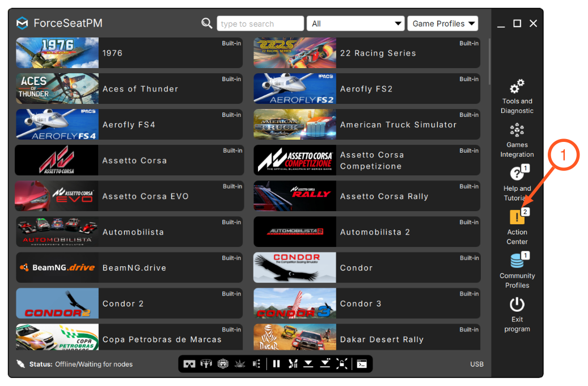
Task: Pause motion using the pause button
Action: [276, 364]
